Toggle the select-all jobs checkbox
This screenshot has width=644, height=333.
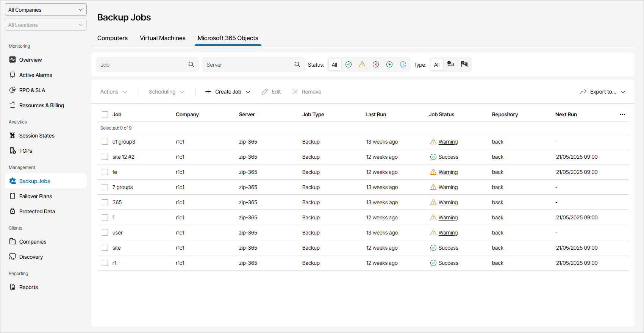point(105,114)
